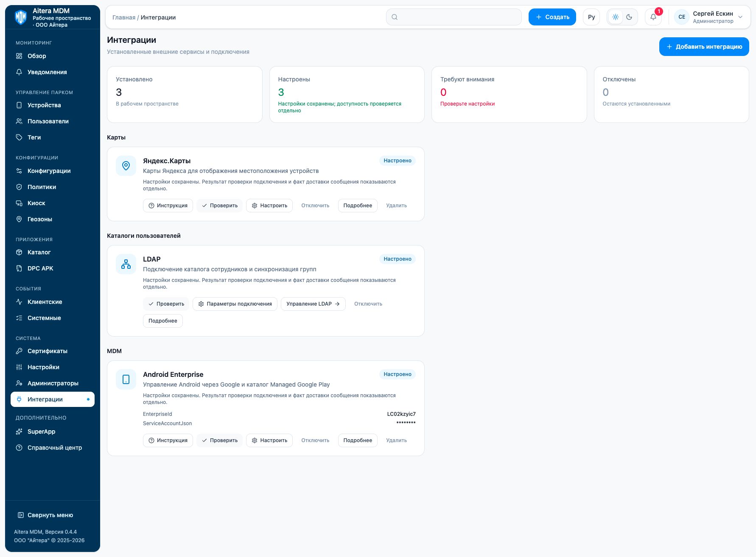Go to Главная breadcrumb link
Image resolution: width=756 pixels, height=557 pixels.
pos(124,17)
